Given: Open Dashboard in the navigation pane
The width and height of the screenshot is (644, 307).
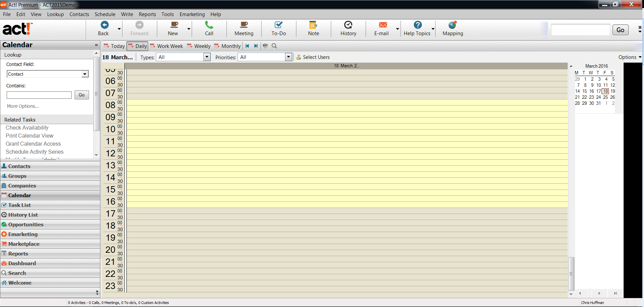Looking at the screenshot, I should coord(50,263).
